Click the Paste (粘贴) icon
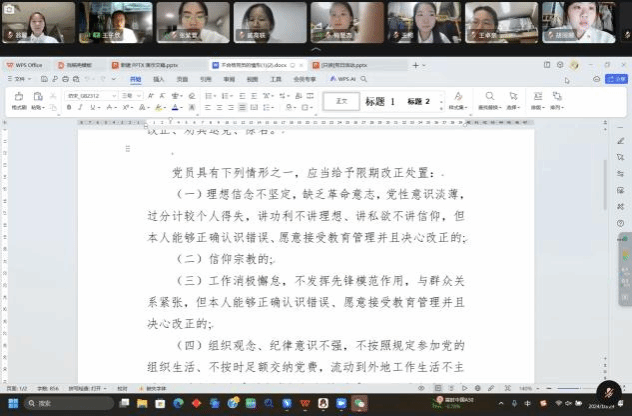The width and height of the screenshot is (632, 416). point(37,101)
